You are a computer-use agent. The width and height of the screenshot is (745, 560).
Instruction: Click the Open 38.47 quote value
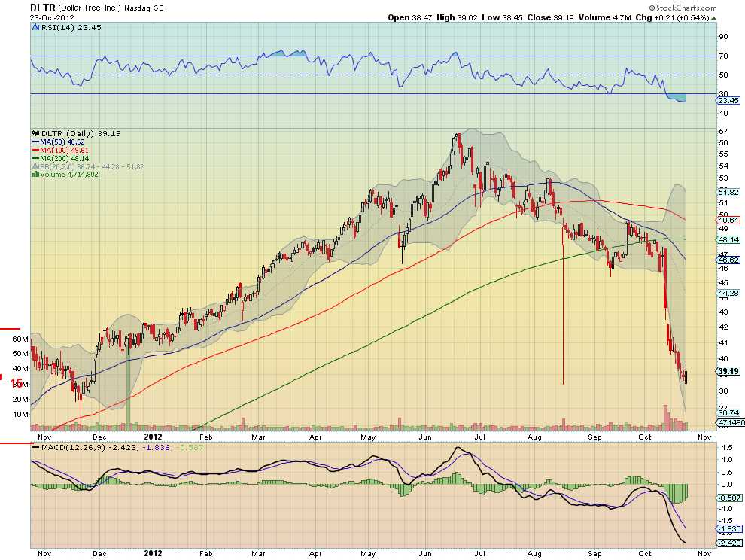tap(410, 17)
